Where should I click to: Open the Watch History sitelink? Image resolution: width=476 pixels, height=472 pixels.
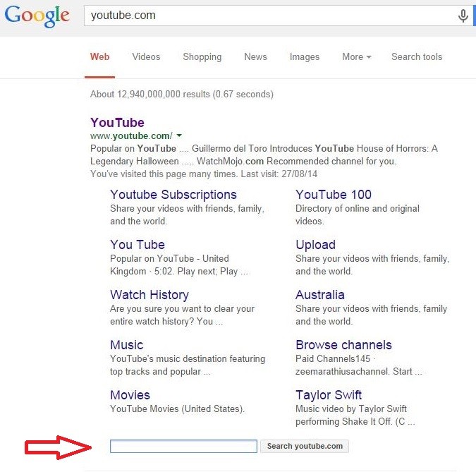coord(149,295)
